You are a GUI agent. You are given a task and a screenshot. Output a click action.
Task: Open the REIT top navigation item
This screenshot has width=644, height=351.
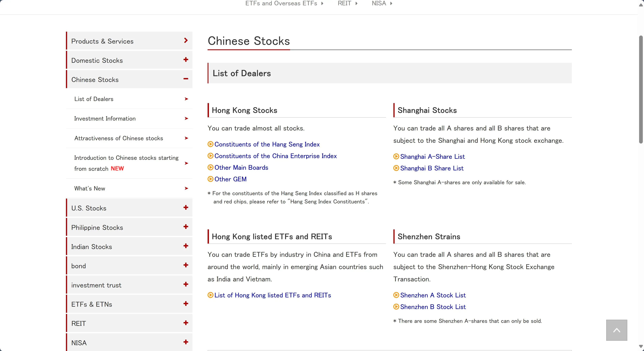[x=348, y=3]
